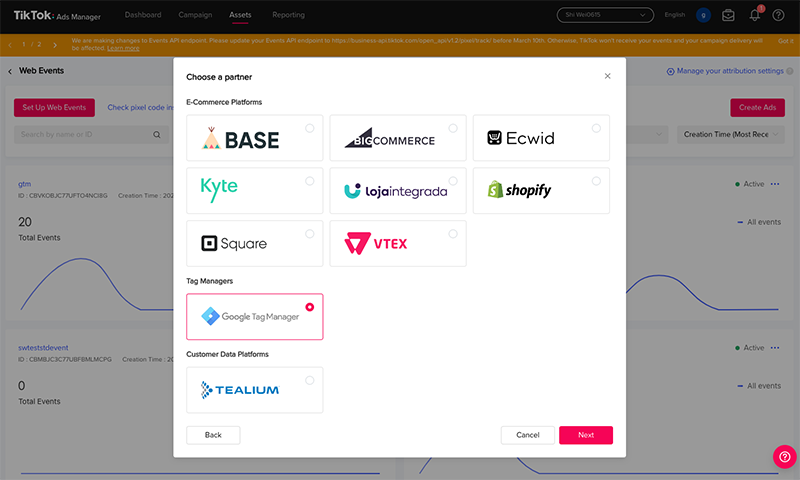Open filter dropdown left of Creation Time

pos(647,135)
